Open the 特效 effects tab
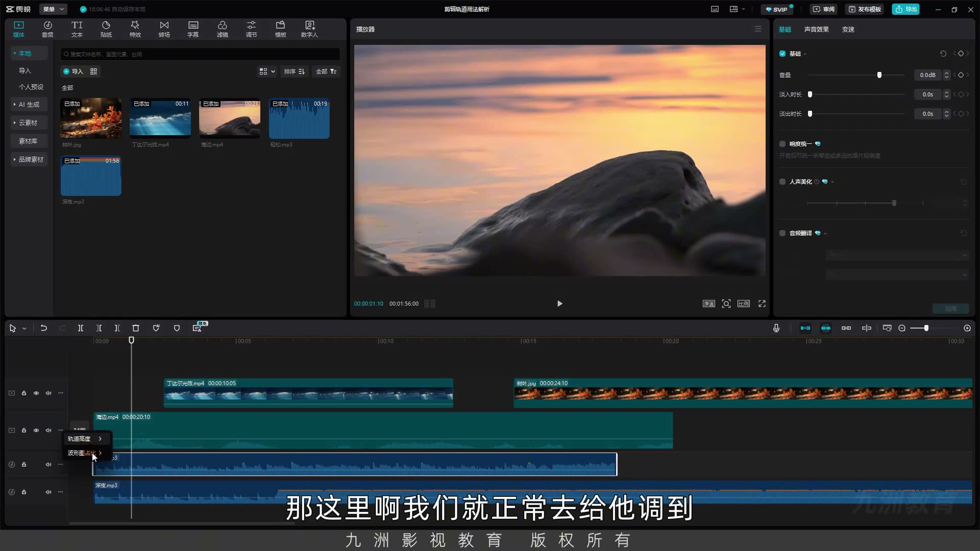The image size is (980, 551). tap(135, 29)
